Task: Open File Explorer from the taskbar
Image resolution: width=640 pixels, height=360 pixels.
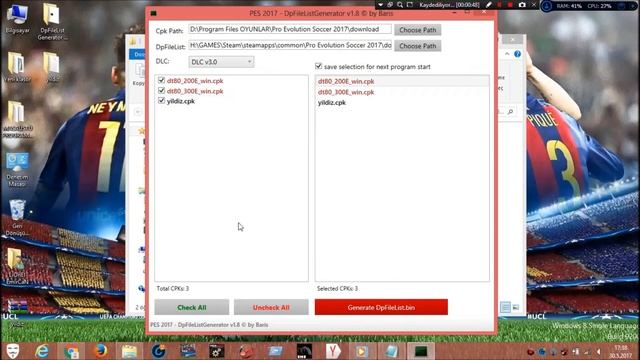Action: point(129,351)
